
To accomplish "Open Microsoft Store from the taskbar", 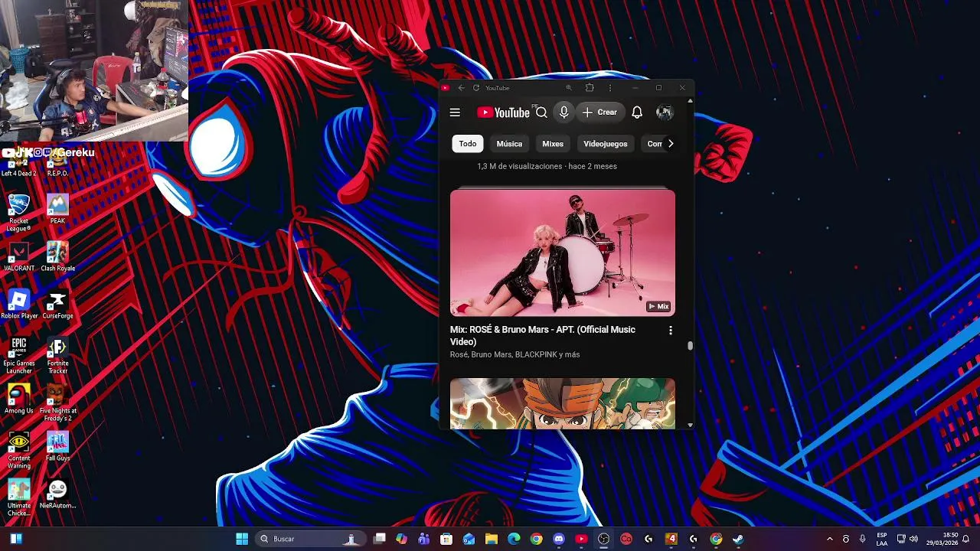I will [446, 539].
